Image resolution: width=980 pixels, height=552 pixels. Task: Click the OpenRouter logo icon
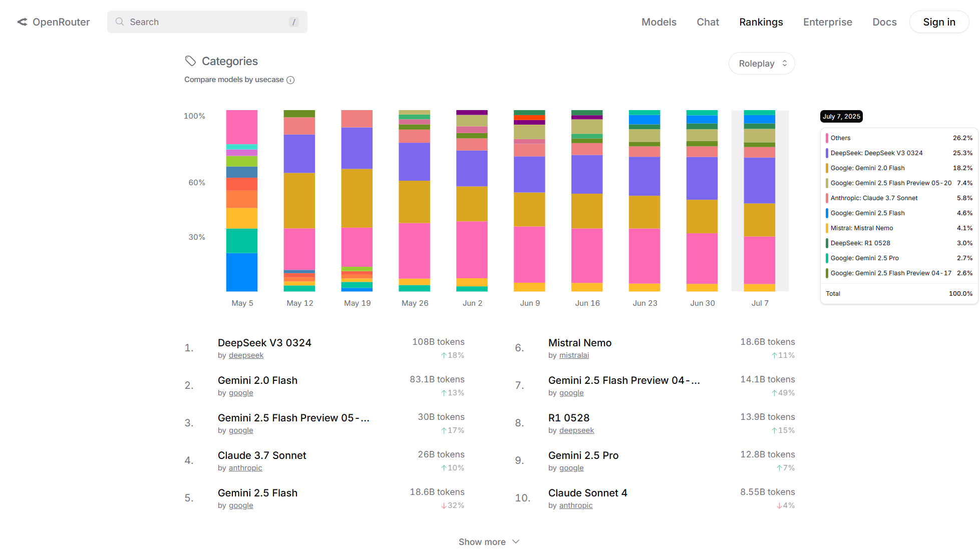[x=22, y=22]
